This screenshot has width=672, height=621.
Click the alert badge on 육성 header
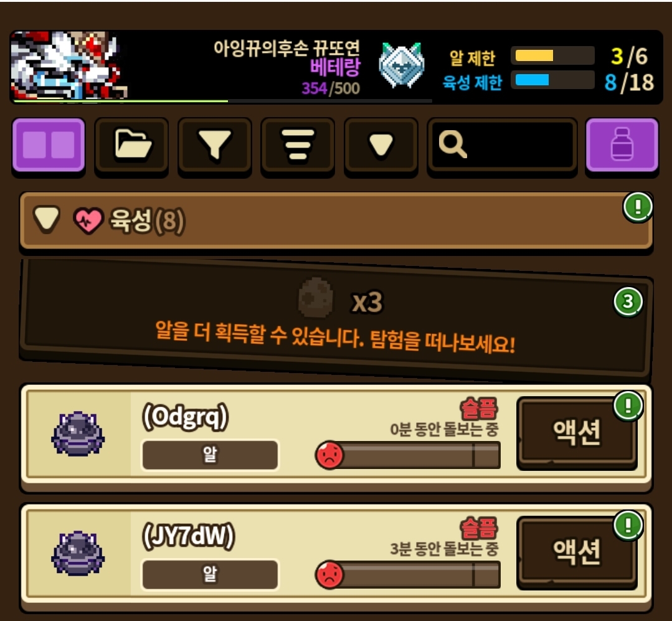coord(638,207)
